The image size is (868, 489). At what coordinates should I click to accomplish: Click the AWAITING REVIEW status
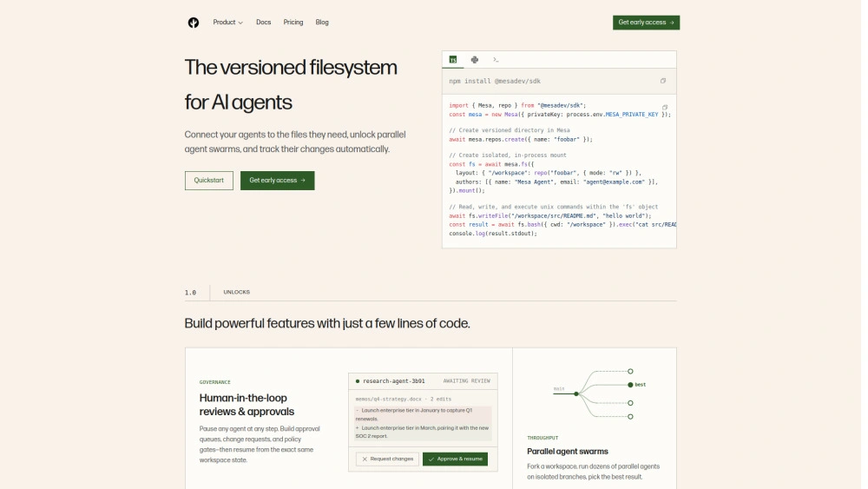pos(467,381)
